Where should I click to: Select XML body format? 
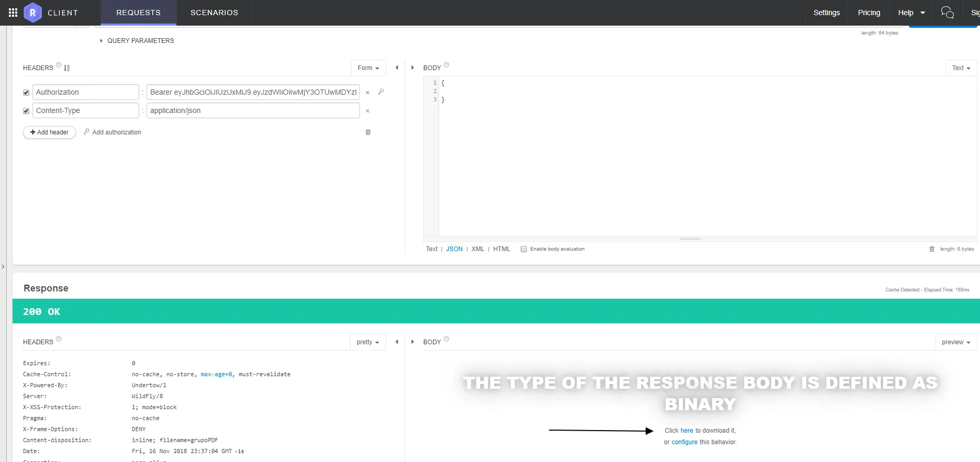tap(478, 249)
